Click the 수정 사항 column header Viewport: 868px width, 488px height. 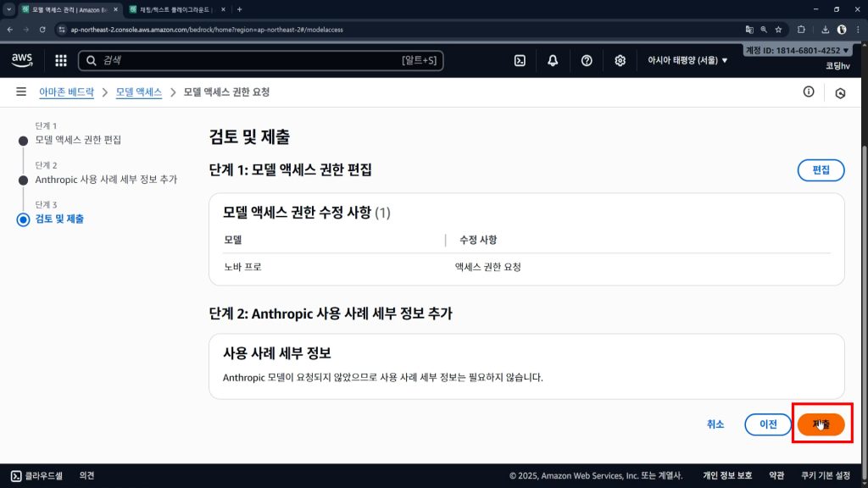(x=478, y=240)
